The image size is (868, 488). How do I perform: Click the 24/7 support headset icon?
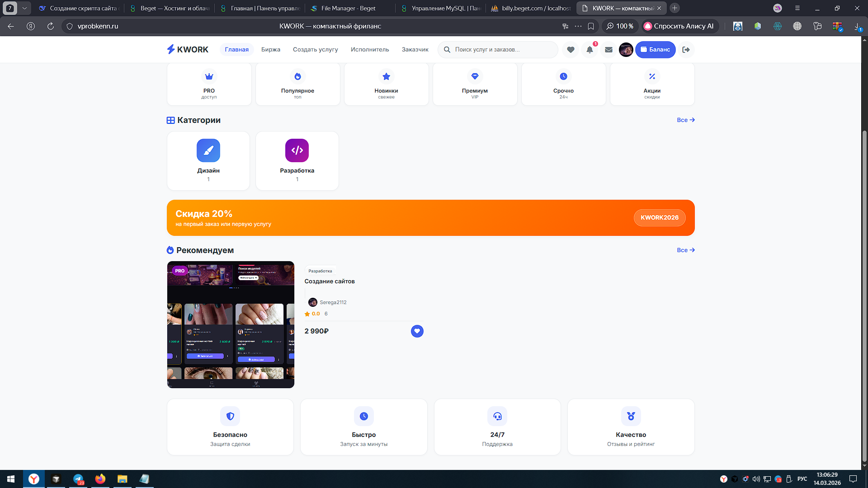pyautogui.click(x=497, y=416)
